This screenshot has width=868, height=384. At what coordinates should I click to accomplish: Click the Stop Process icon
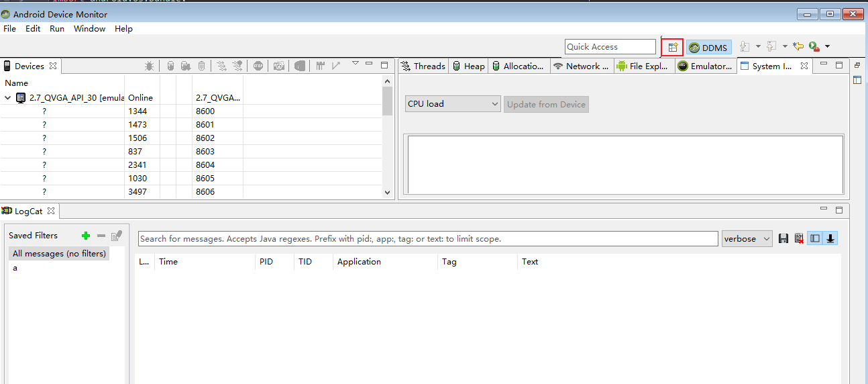(258, 66)
